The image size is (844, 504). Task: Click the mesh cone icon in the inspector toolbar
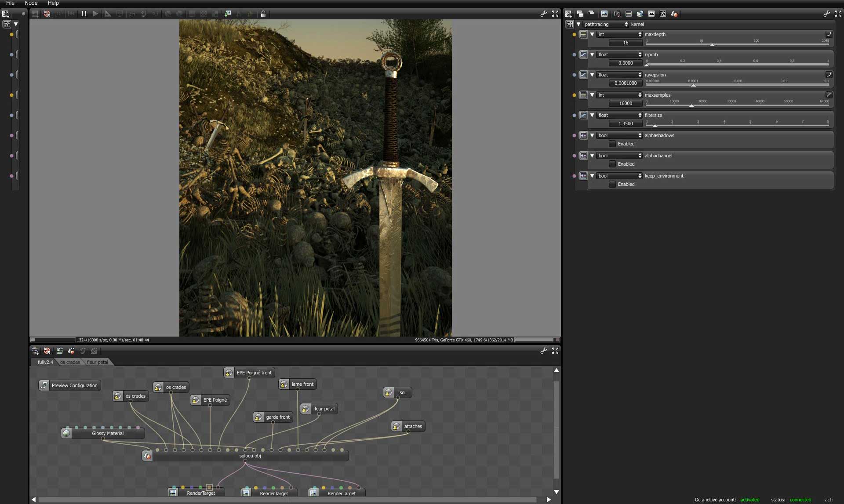(674, 14)
